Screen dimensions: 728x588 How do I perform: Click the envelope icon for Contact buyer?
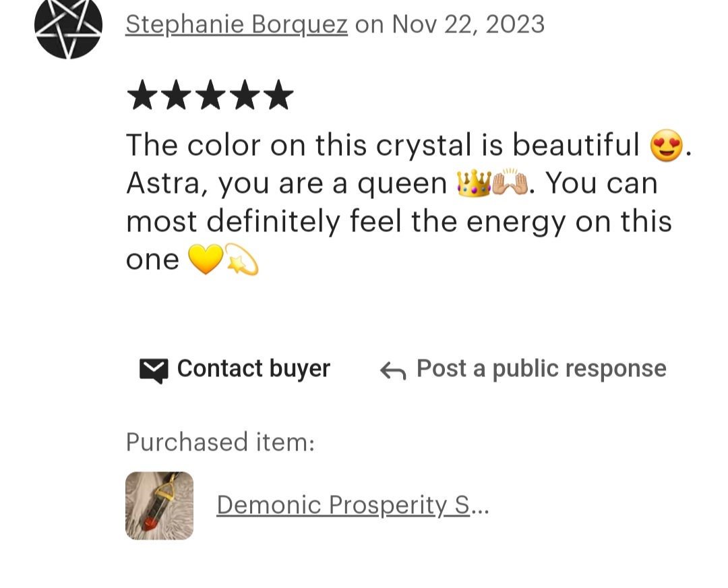click(154, 371)
